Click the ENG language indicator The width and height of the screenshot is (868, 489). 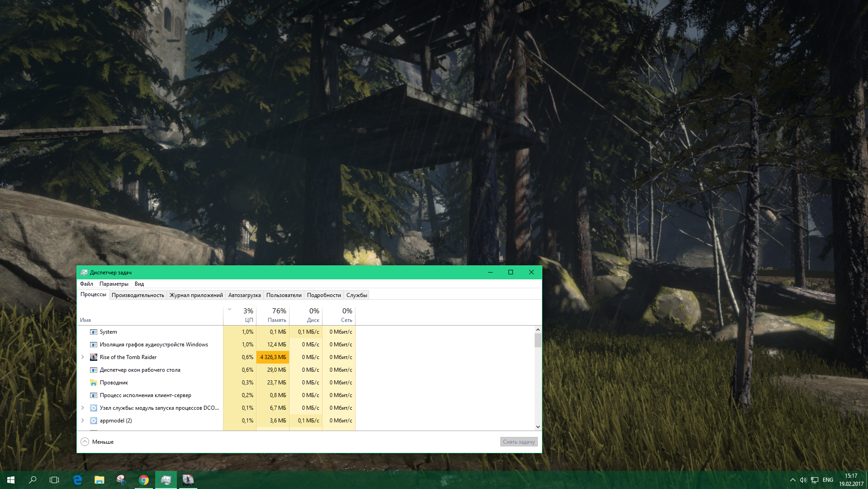tap(828, 480)
